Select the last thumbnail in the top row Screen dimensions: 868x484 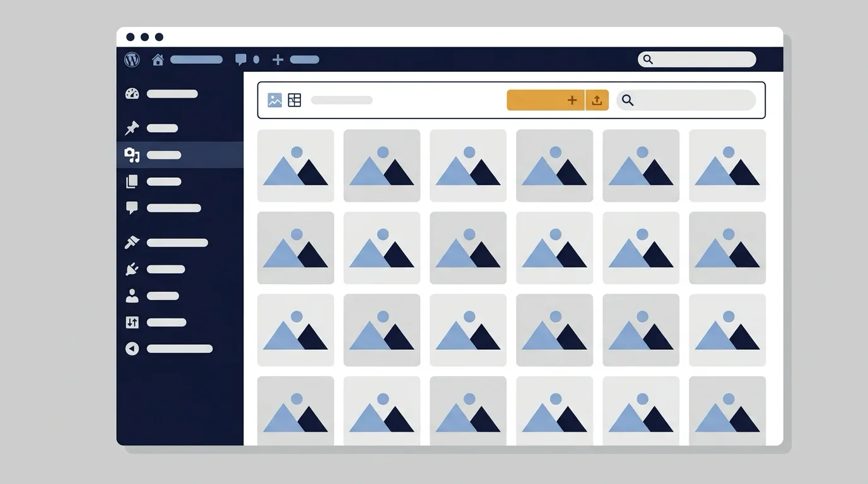pos(727,166)
